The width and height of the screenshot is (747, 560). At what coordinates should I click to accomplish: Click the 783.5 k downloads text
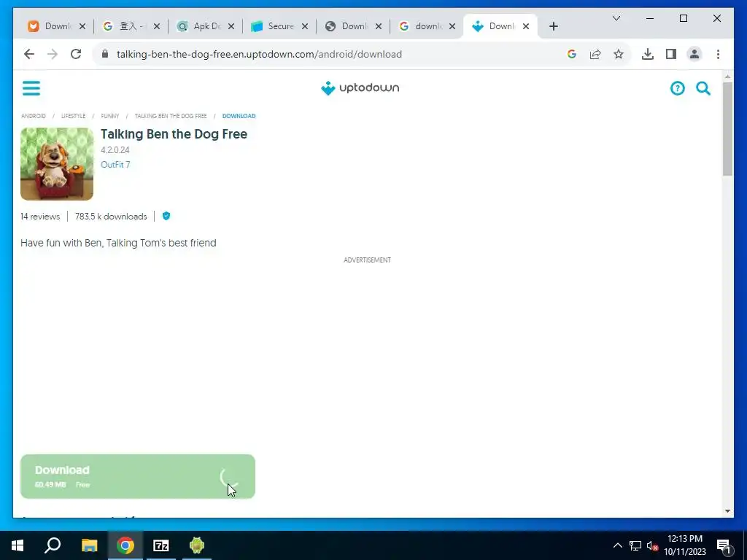[111, 216]
